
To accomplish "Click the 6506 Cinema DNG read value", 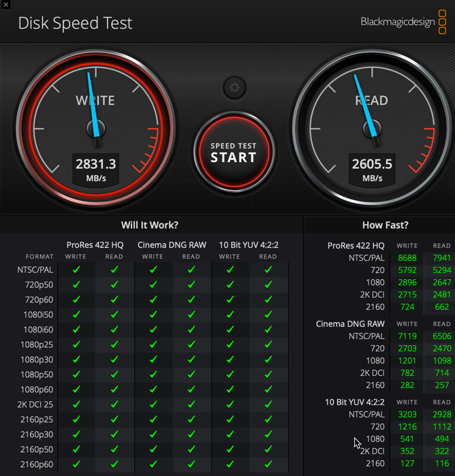I will coord(442,336).
